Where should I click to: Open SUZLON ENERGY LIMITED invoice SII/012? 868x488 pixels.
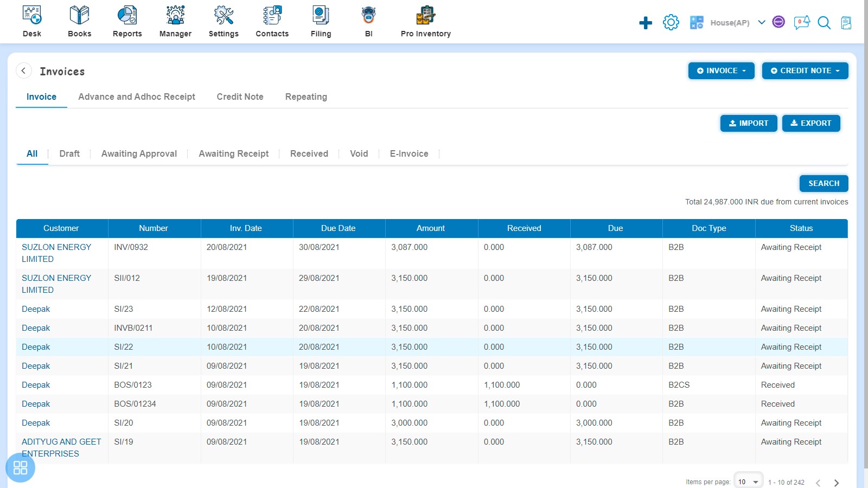pos(56,284)
